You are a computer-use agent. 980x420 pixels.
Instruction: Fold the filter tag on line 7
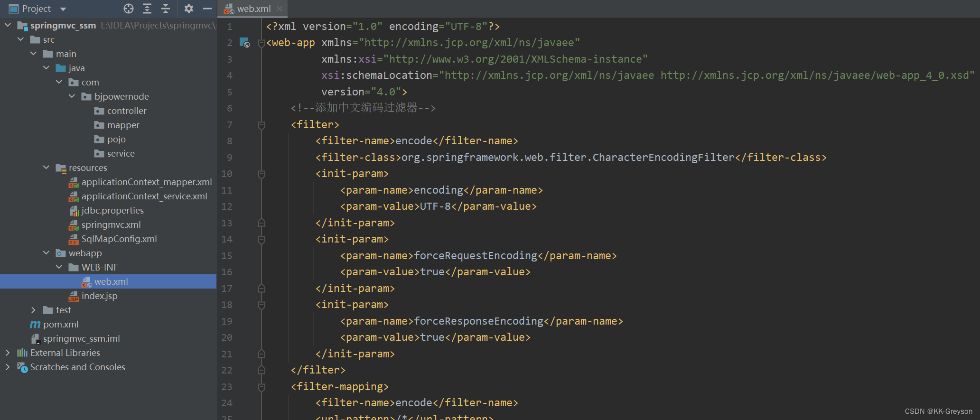261,125
